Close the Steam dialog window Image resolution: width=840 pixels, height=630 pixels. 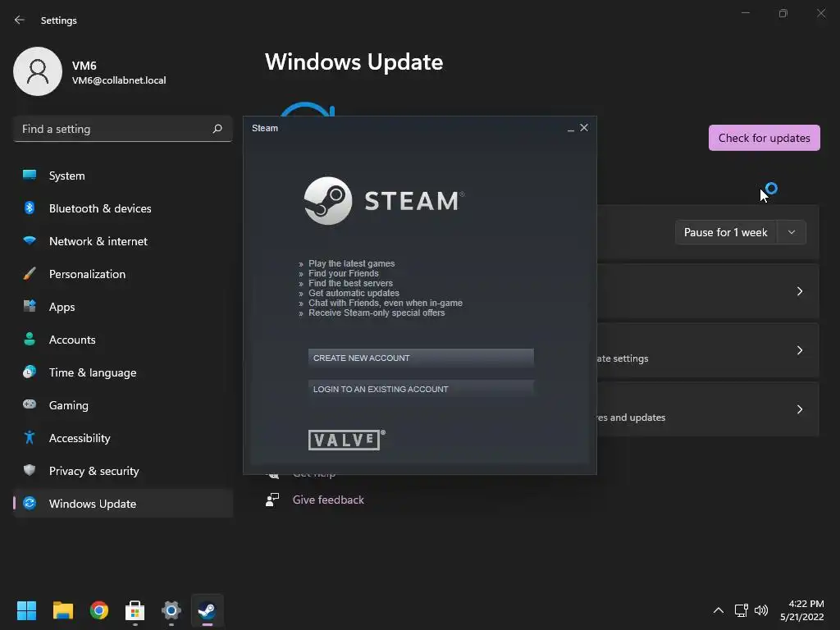point(584,127)
